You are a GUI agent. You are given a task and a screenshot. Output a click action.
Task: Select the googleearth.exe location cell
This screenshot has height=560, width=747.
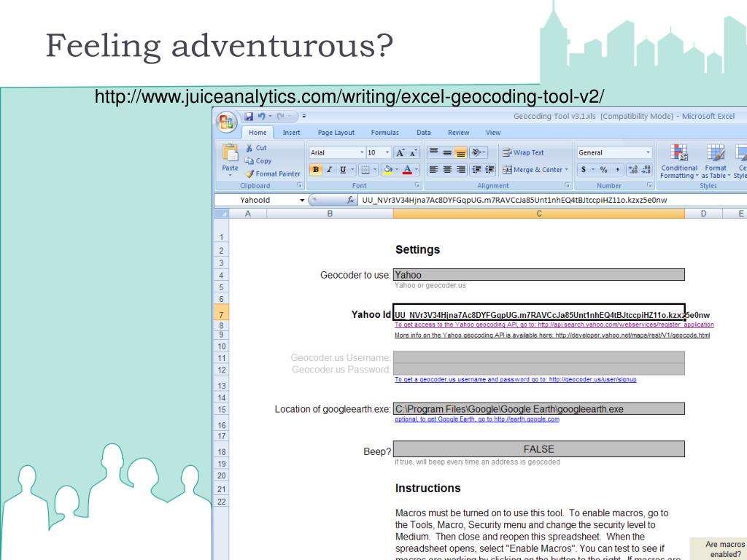(539, 409)
